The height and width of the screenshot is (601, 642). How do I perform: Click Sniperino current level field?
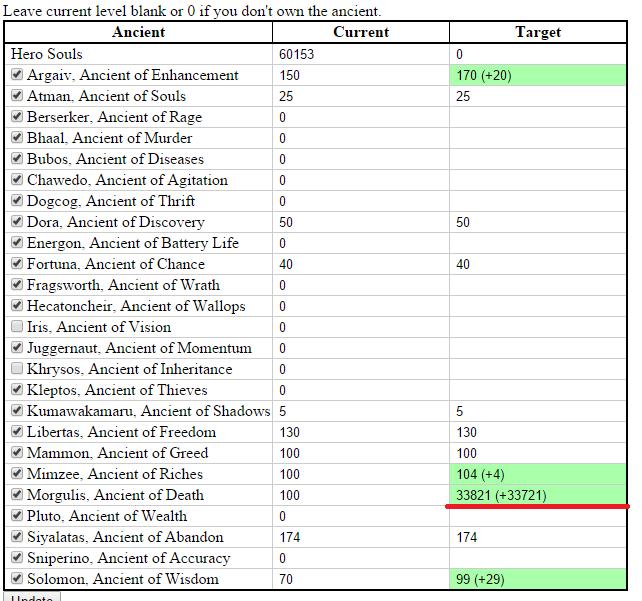(361, 558)
